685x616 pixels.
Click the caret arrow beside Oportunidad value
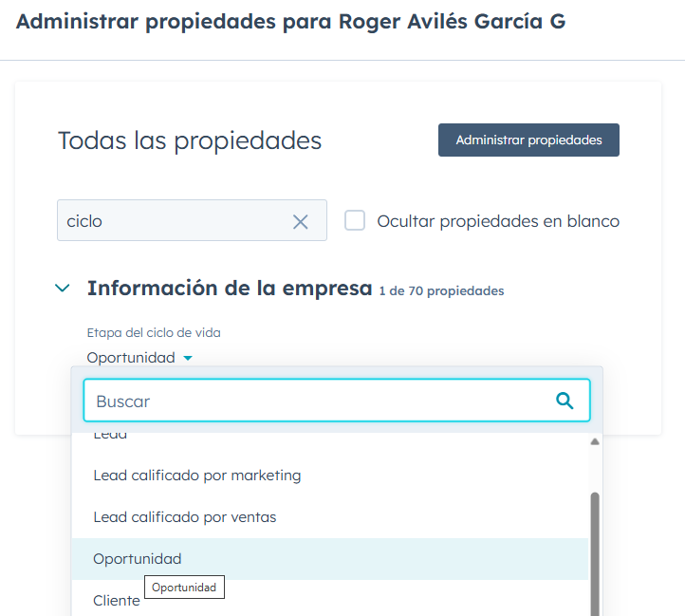coord(188,359)
